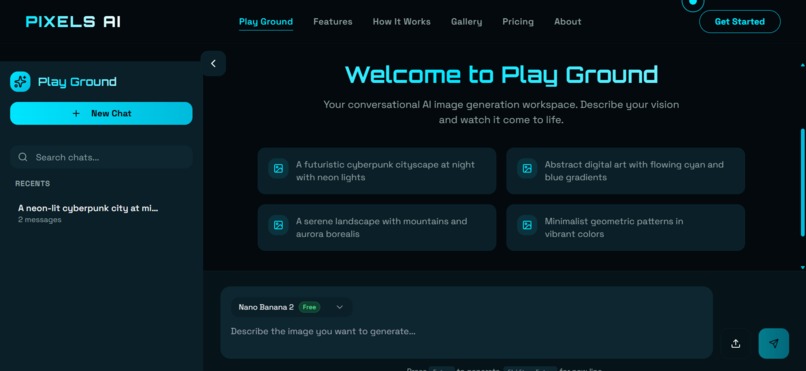
Task: Click the Play Ground sparkle icon in sidebar
Action: [x=21, y=82]
